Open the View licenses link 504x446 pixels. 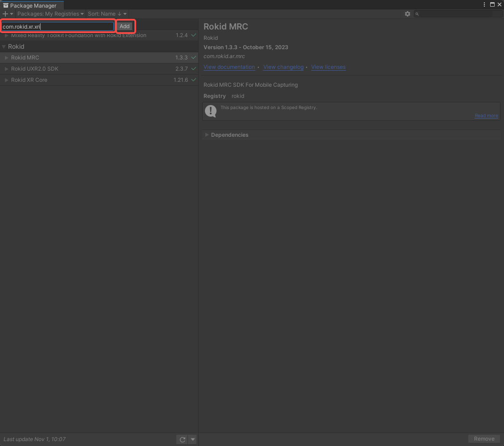(x=328, y=67)
